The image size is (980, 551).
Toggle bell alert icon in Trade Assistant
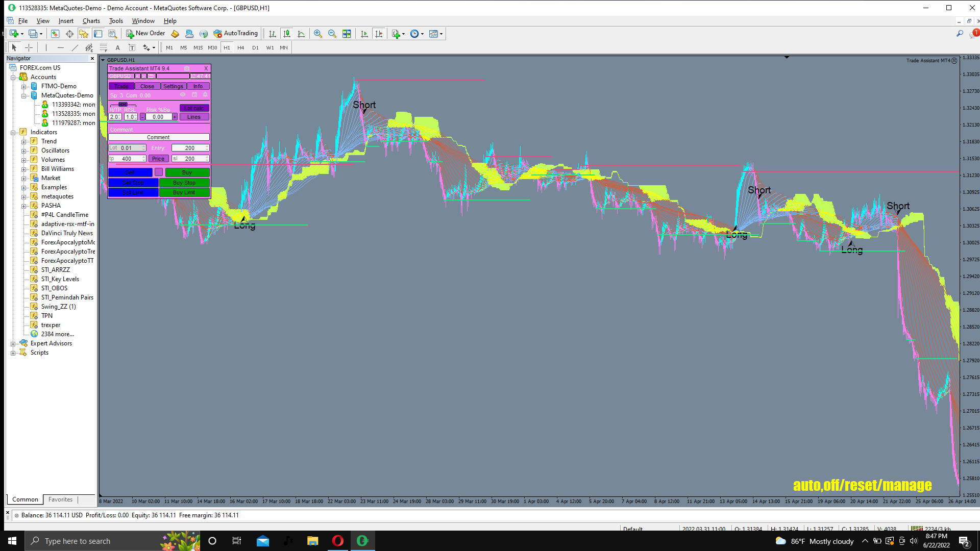tap(205, 95)
